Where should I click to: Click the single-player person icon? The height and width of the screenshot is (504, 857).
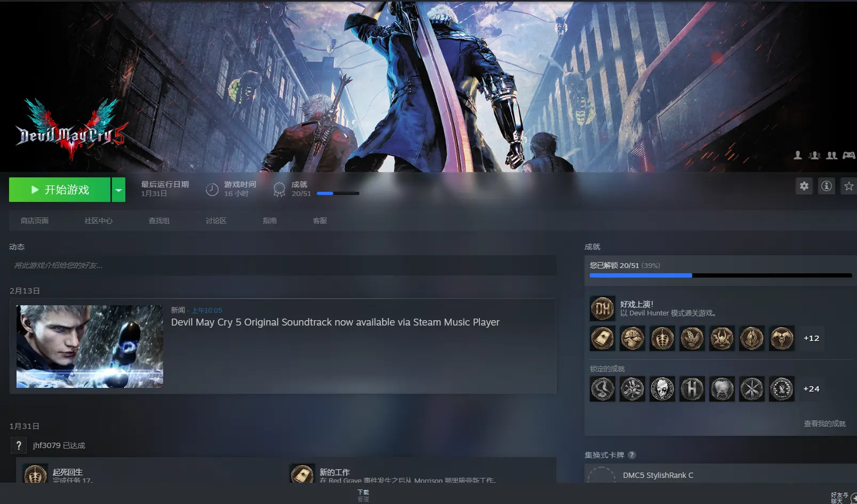[x=798, y=155]
